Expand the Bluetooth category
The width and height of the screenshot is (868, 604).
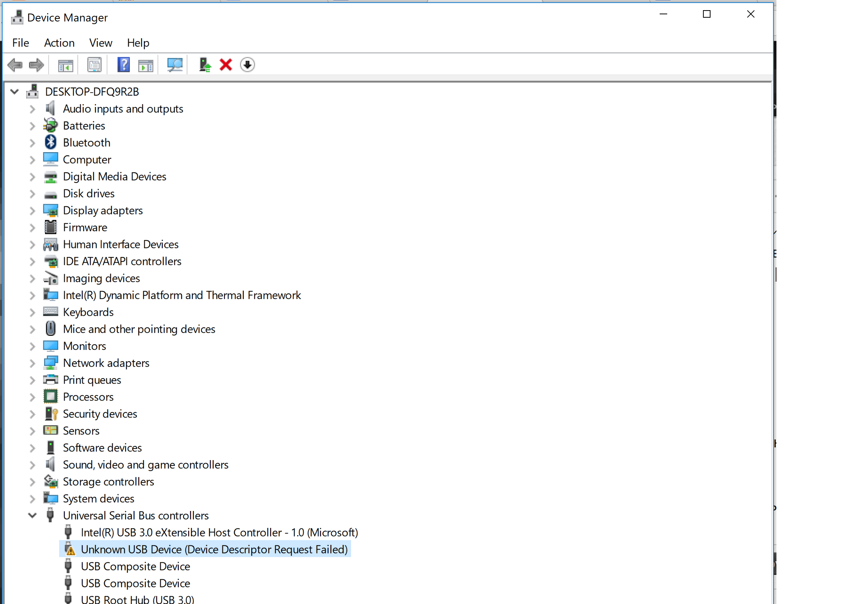coord(32,143)
